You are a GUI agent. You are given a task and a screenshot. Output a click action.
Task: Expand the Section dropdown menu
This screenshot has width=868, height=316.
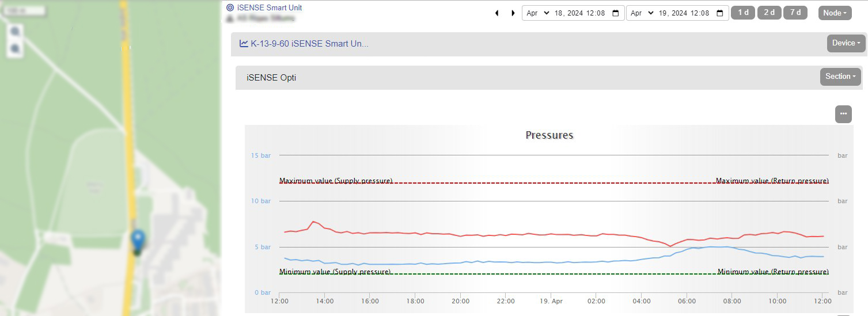pos(840,77)
